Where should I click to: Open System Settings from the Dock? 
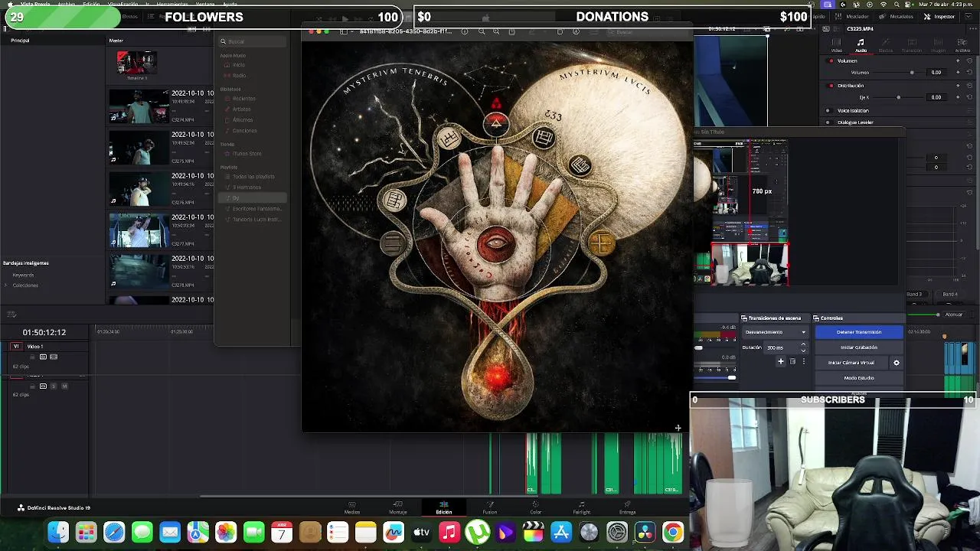pos(617,532)
